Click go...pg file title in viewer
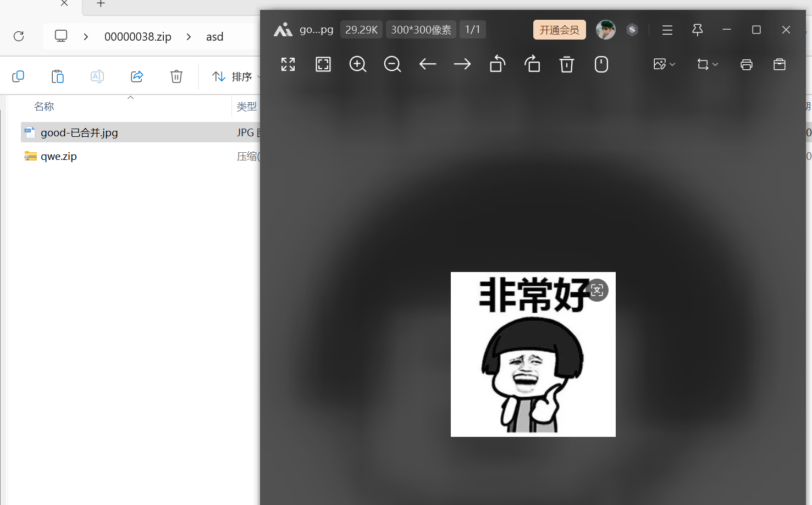The height and width of the screenshot is (505, 812). (x=317, y=30)
